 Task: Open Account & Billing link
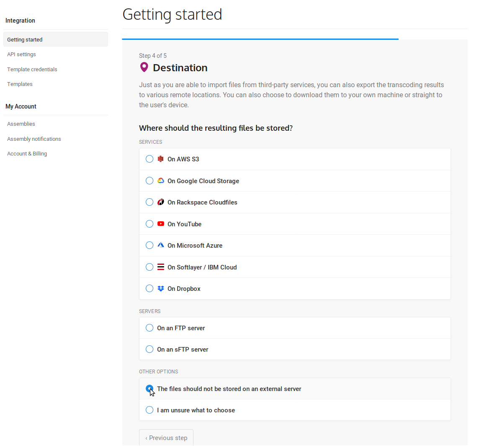[27, 154]
